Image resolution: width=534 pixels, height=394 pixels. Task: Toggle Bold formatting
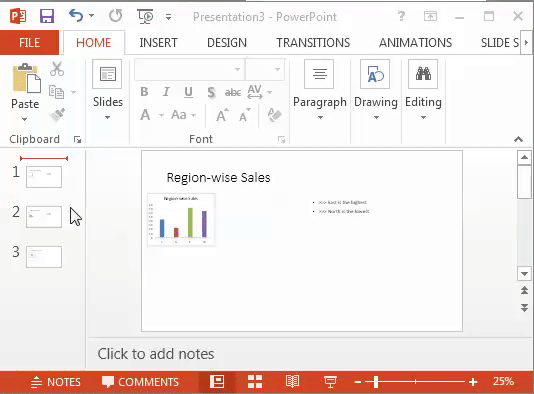pos(144,92)
